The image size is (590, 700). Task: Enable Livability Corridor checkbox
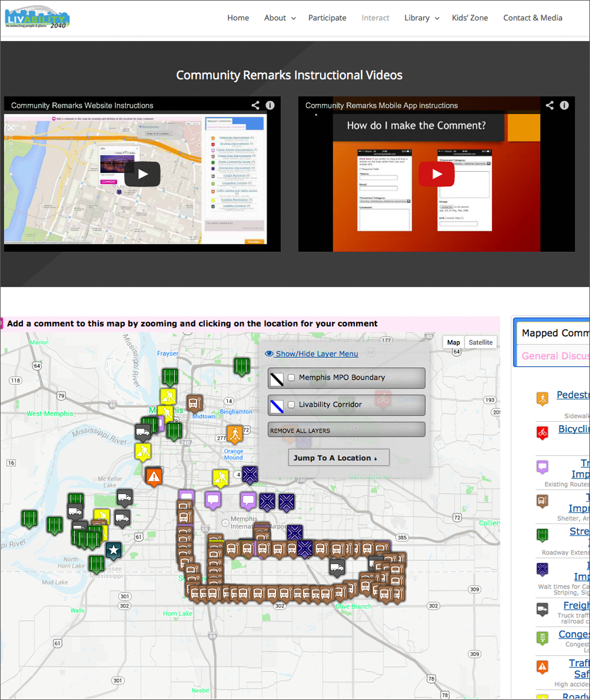click(x=291, y=404)
